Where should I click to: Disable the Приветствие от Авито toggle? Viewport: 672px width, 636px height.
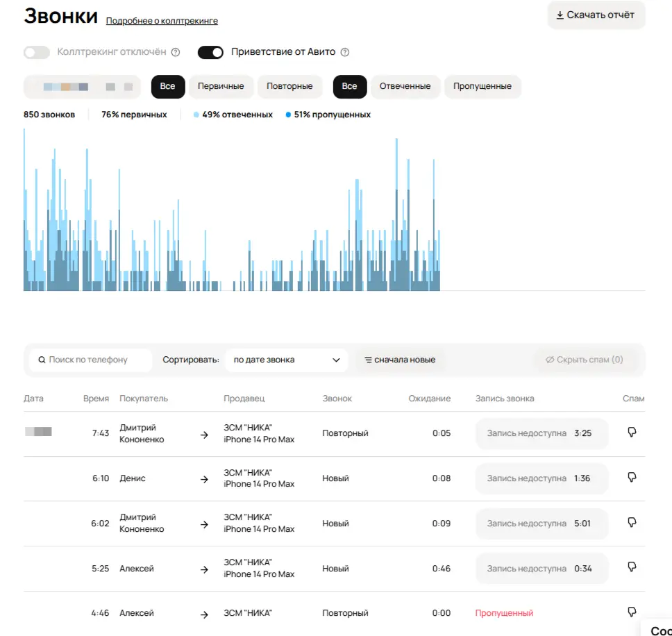211,52
